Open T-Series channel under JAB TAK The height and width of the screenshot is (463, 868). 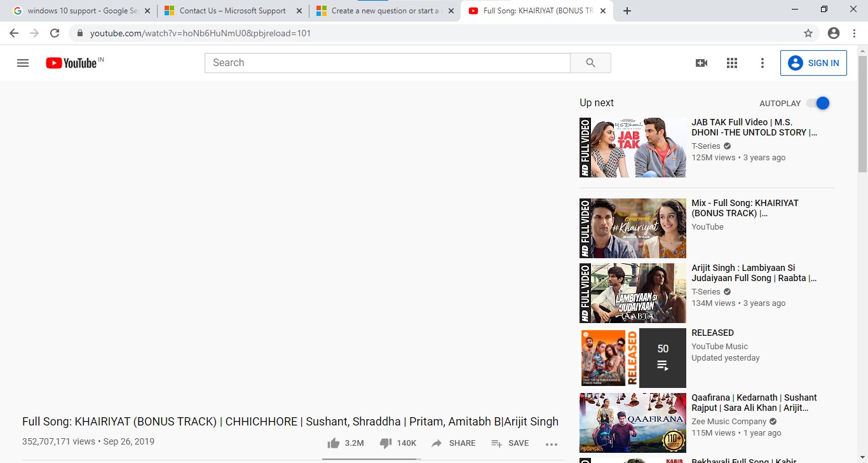(x=706, y=146)
